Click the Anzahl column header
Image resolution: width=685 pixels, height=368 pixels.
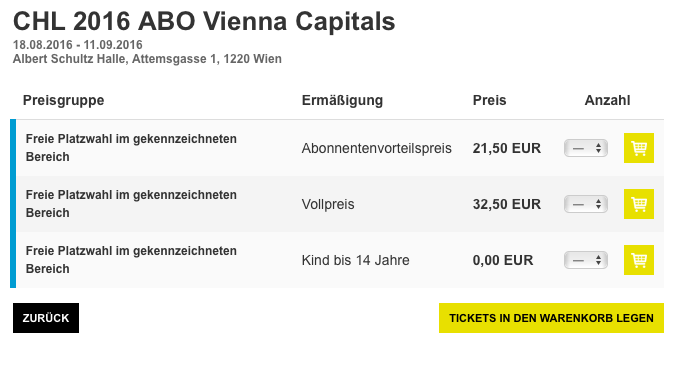607,100
